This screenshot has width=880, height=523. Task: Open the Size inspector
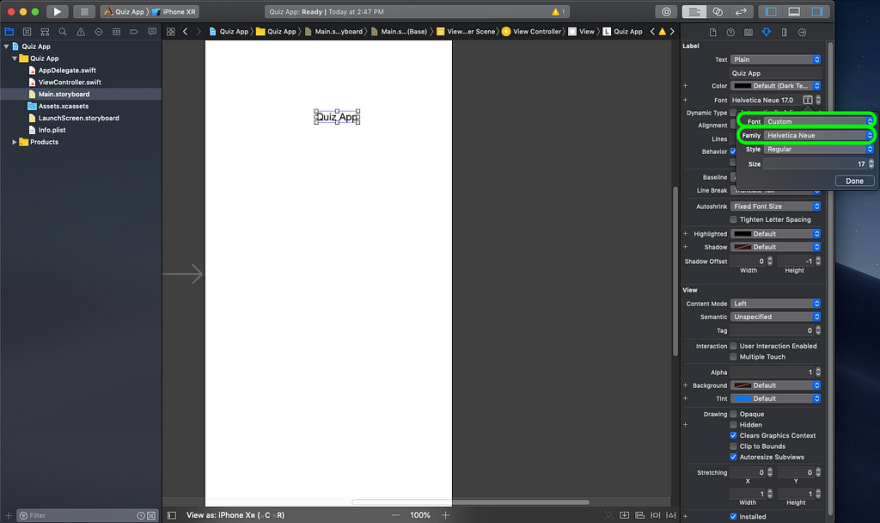[784, 32]
